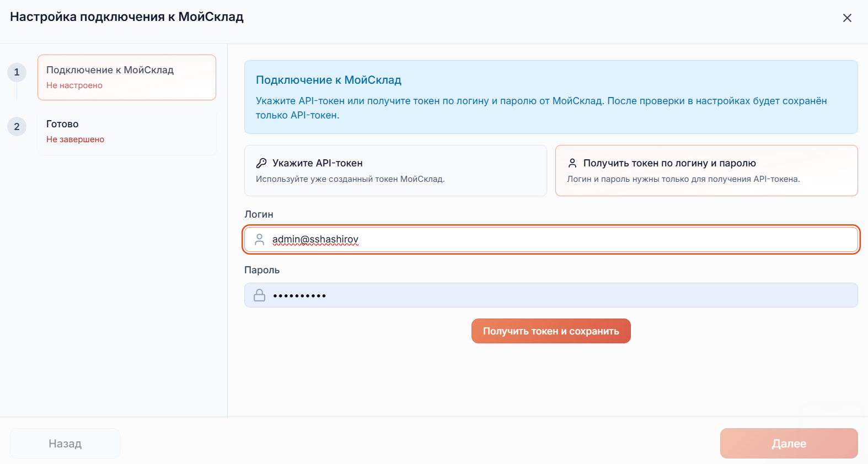Select the Укажите API-токен option card
The width and height of the screenshot is (868, 464).
(395, 170)
